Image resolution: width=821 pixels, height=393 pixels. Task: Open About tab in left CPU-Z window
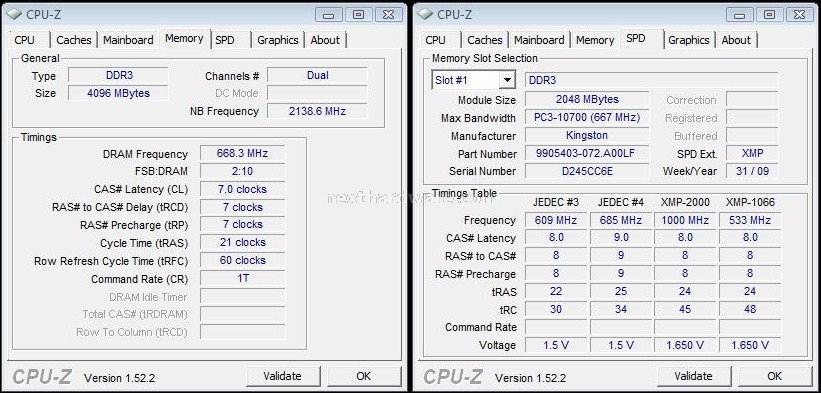point(325,40)
